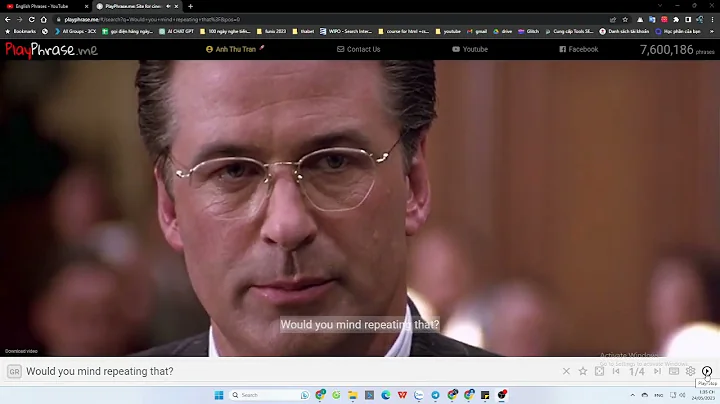
Task: Open the volume control in tray
Action: coord(683,395)
